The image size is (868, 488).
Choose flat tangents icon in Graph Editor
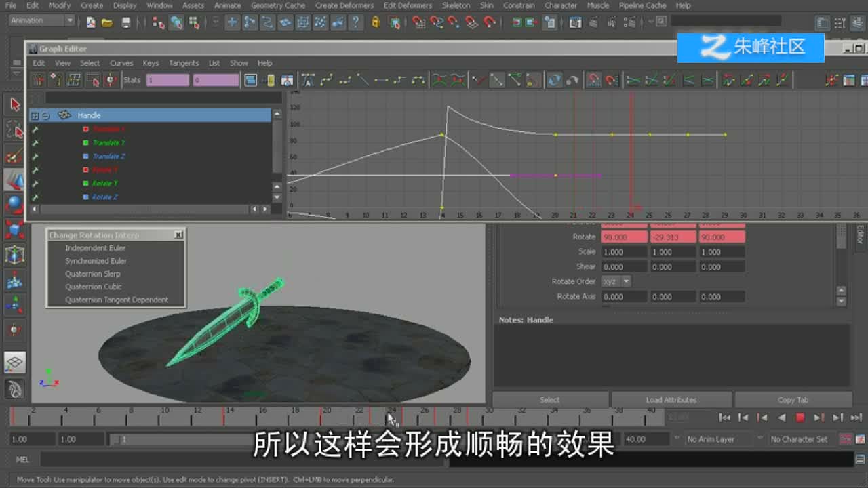[381, 80]
